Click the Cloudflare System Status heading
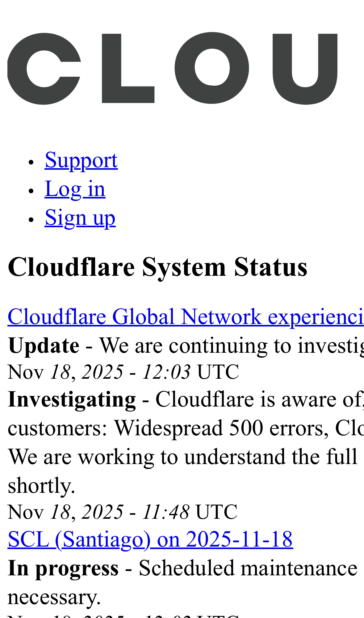 point(157,267)
